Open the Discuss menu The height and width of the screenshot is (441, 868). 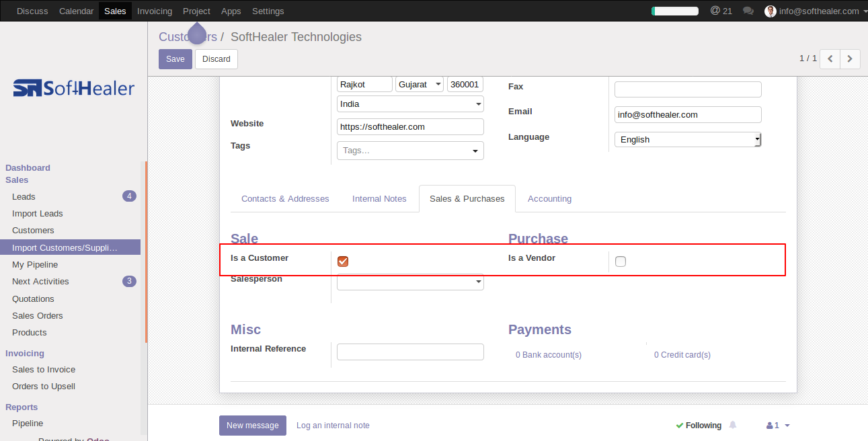[32, 11]
